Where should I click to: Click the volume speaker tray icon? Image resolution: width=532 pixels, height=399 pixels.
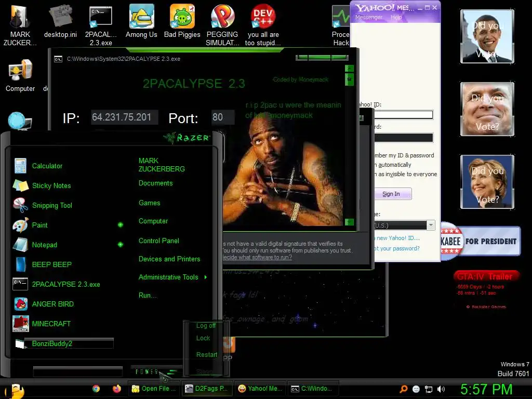[x=441, y=389]
